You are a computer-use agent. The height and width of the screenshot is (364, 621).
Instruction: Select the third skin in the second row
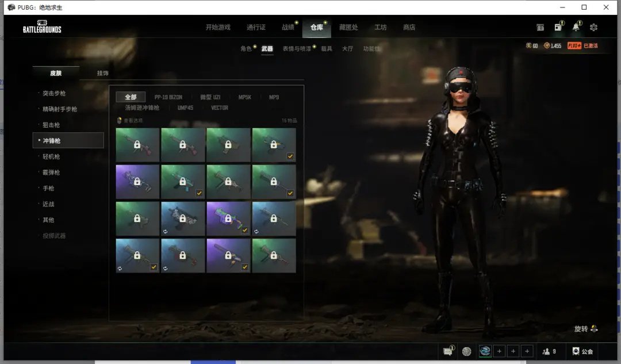click(228, 182)
